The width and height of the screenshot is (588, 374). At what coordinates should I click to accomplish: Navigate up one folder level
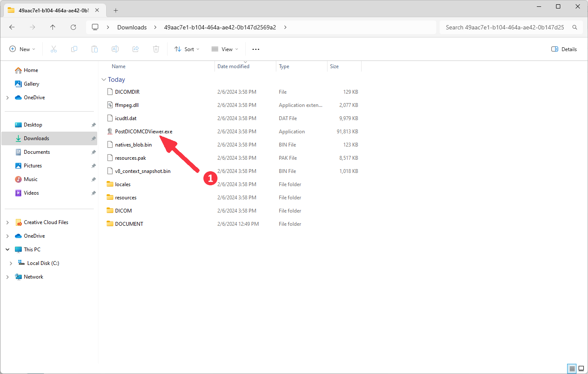52,27
